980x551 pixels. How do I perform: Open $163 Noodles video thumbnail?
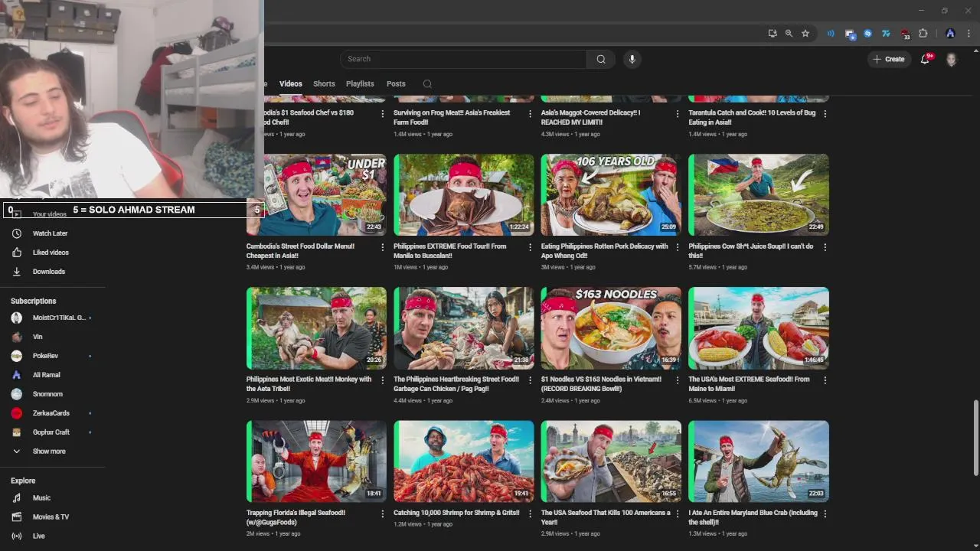[x=611, y=328]
